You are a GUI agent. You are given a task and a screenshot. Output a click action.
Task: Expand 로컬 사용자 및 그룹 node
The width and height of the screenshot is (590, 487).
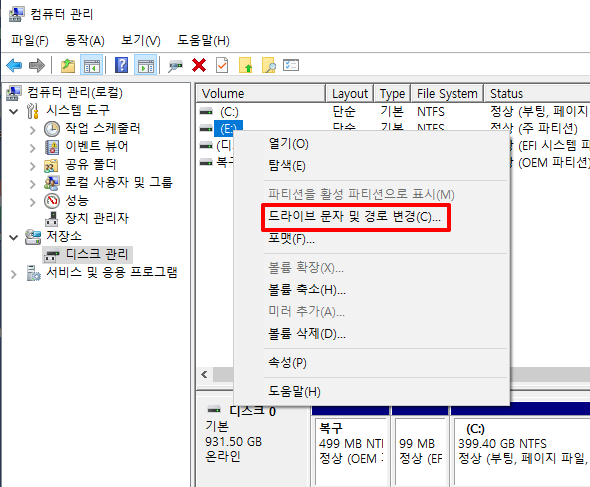coord(33,184)
